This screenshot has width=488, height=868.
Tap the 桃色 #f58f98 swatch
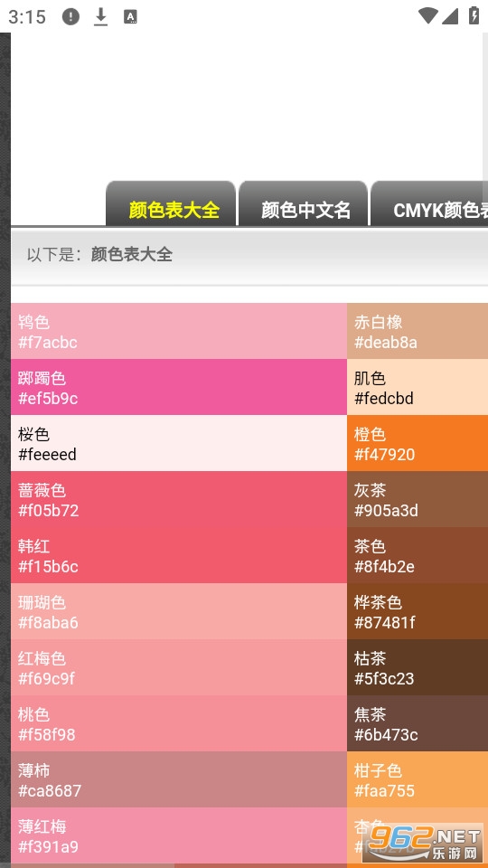[x=179, y=723]
